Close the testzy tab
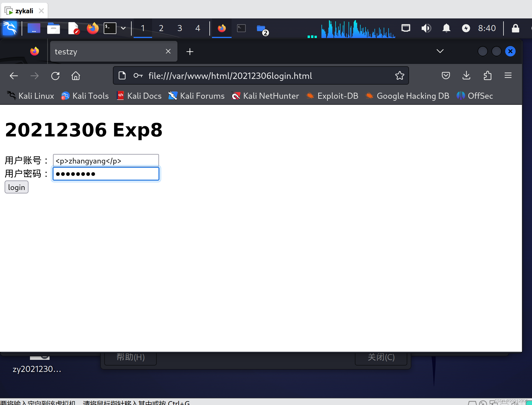The image size is (532, 405). 168,51
